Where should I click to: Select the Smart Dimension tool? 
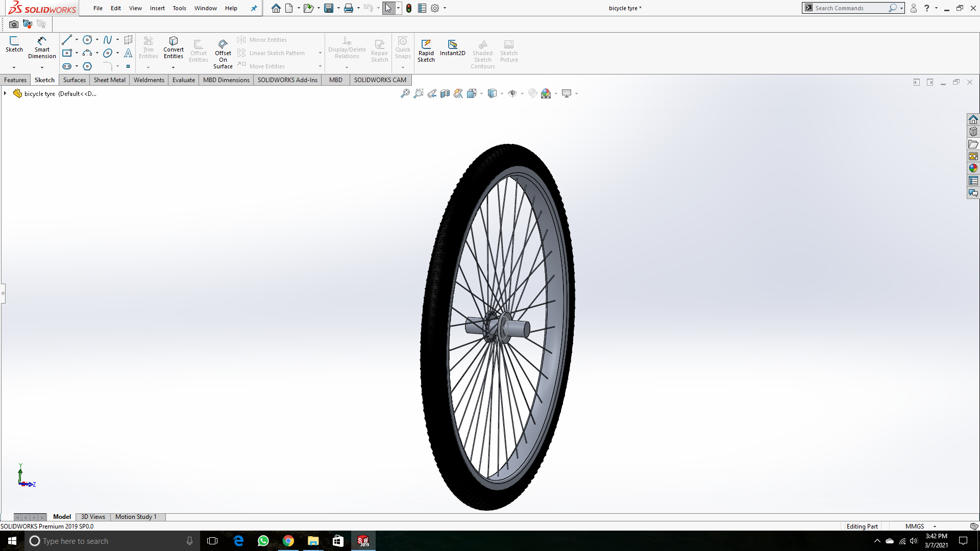coord(42,47)
